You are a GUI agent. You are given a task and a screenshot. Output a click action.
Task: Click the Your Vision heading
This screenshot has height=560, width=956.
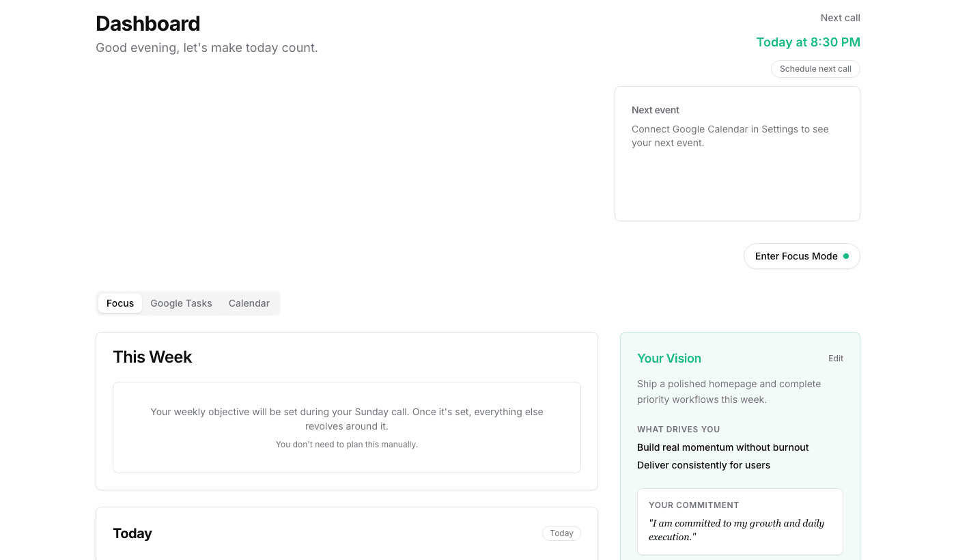pyautogui.click(x=669, y=358)
